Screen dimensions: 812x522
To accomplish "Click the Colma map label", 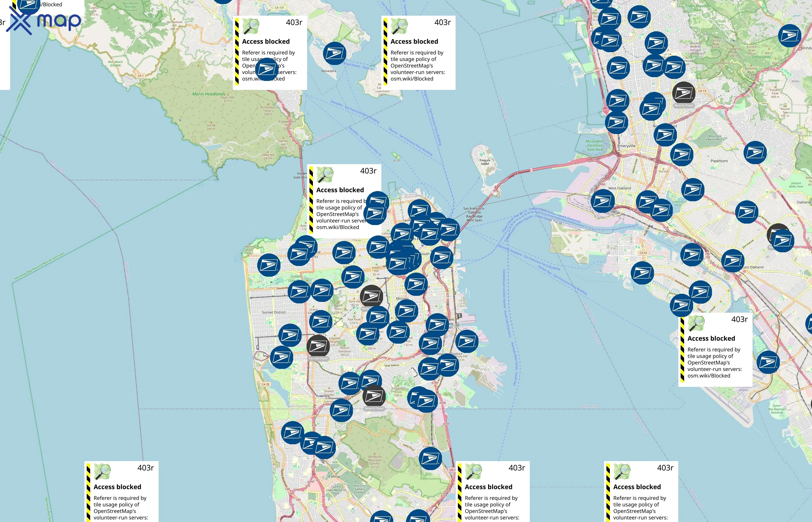I will (334, 476).
